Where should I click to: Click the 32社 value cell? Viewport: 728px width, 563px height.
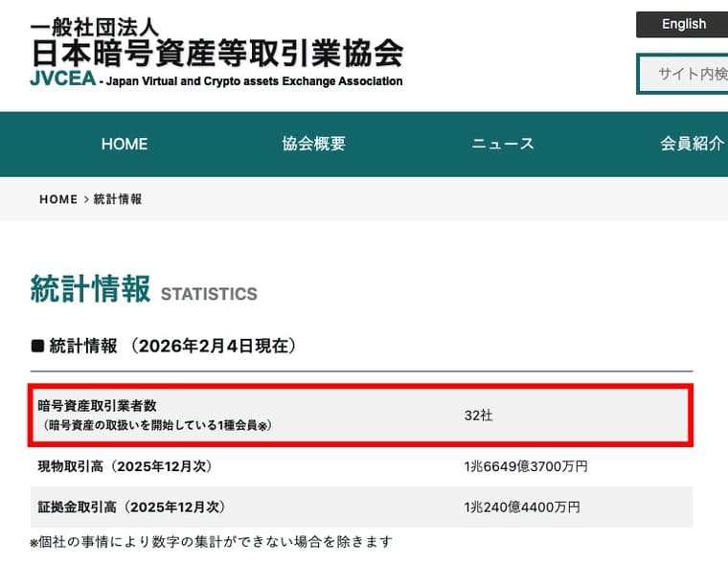point(478,417)
